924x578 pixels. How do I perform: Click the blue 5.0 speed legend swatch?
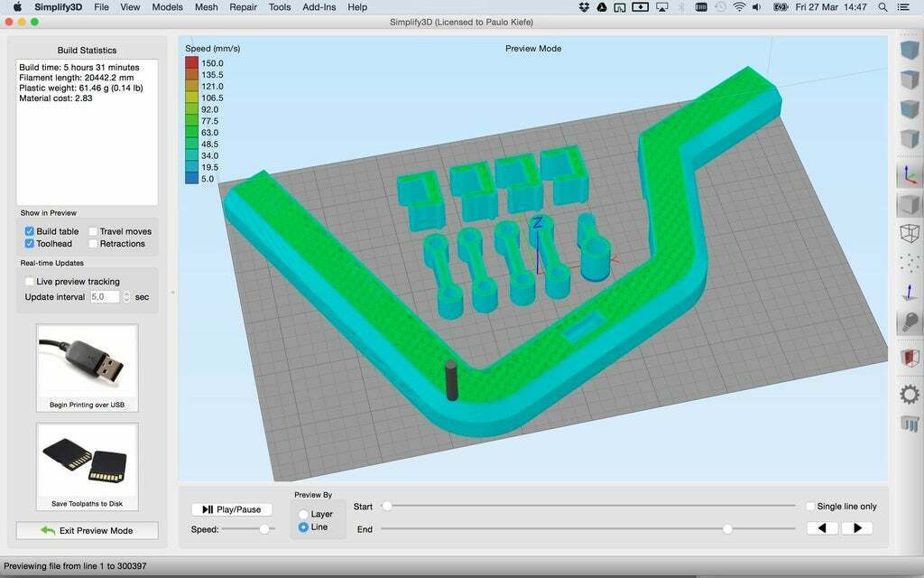click(x=191, y=178)
